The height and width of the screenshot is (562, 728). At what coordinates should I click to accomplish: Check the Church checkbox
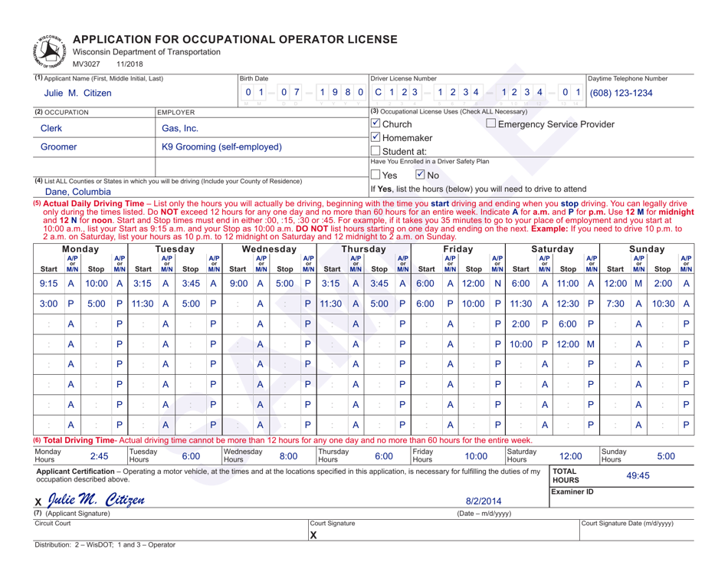point(375,125)
